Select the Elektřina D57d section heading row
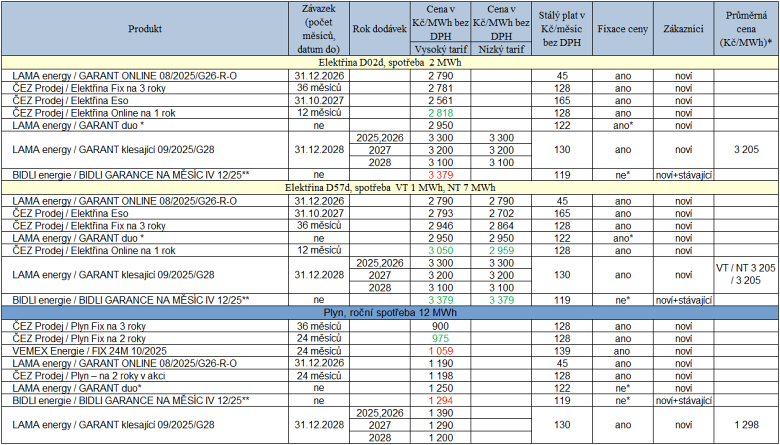The height and width of the screenshot is (445, 780). pyautogui.click(x=390, y=188)
